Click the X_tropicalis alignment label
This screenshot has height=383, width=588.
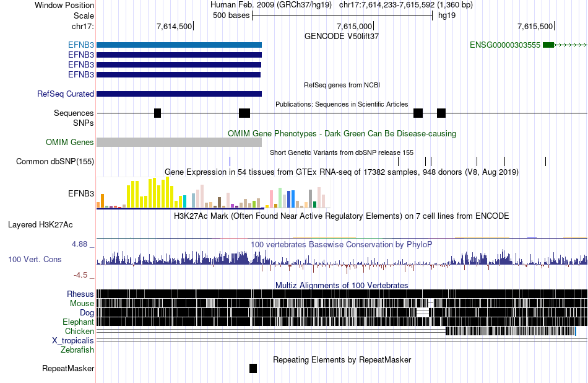[73, 341]
